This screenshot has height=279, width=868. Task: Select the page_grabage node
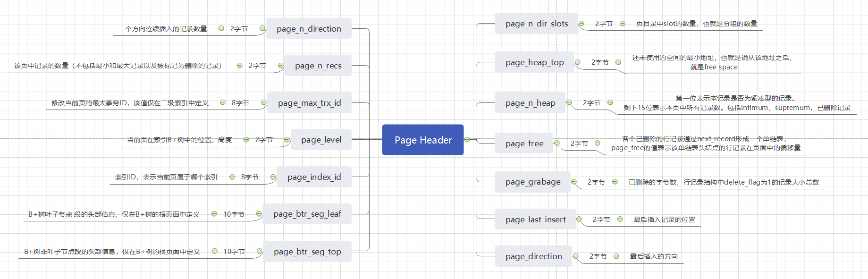[x=533, y=182]
